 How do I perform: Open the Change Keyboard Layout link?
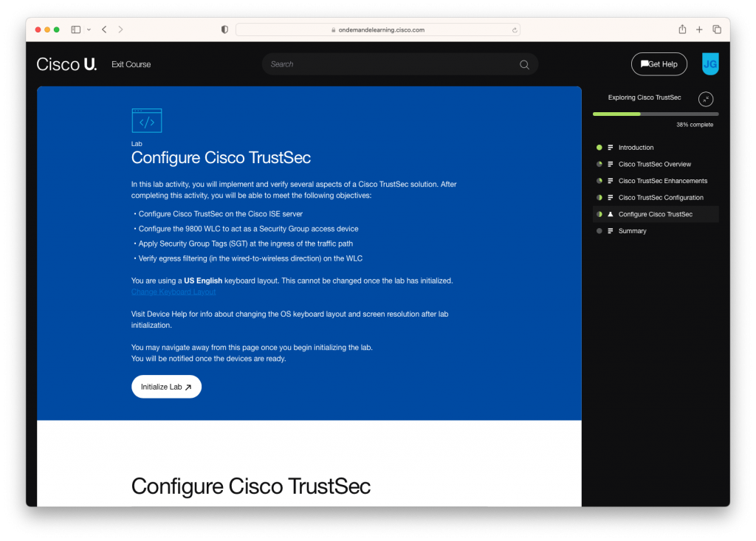[x=173, y=292]
